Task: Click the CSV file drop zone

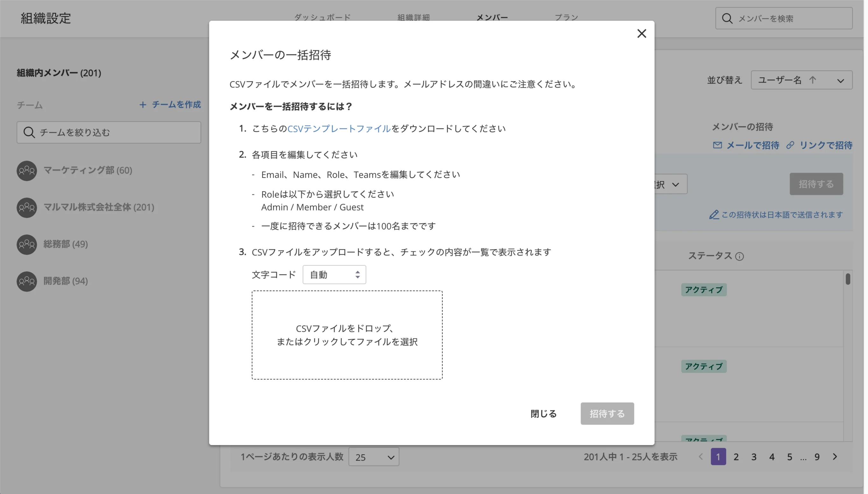Action: tap(347, 335)
